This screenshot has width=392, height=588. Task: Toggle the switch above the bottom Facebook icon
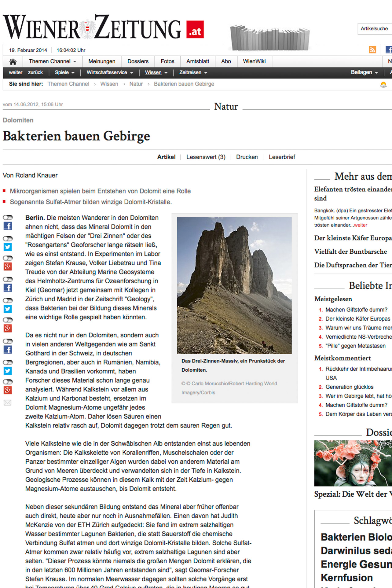point(8,341)
